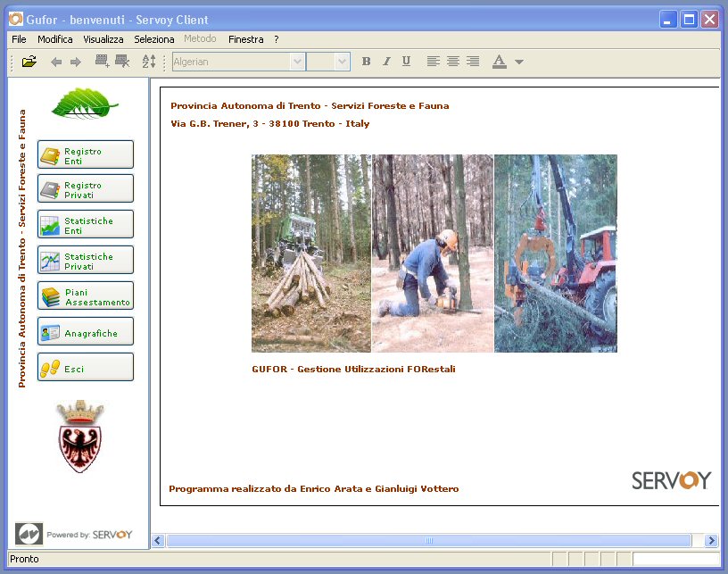Viewport: 728px width, 574px height.
Task: Open the Modifica menu
Action: pyautogui.click(x=55, y=39)
